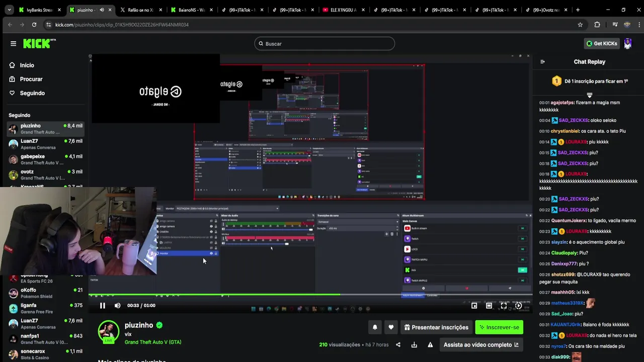Open gabepeixe channel in the sidebar
This screenshot has height=362, width=644.
click(44, 159)
